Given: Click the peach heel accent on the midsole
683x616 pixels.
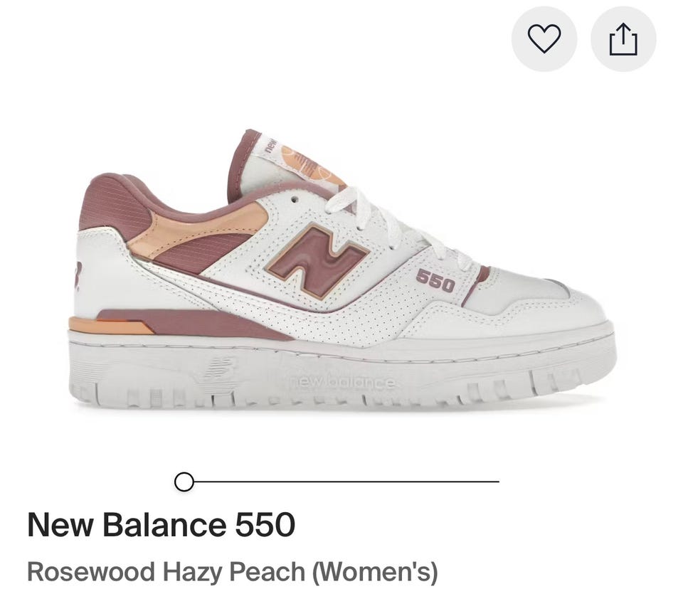Looking at the screenshot, I should (109, 326).
